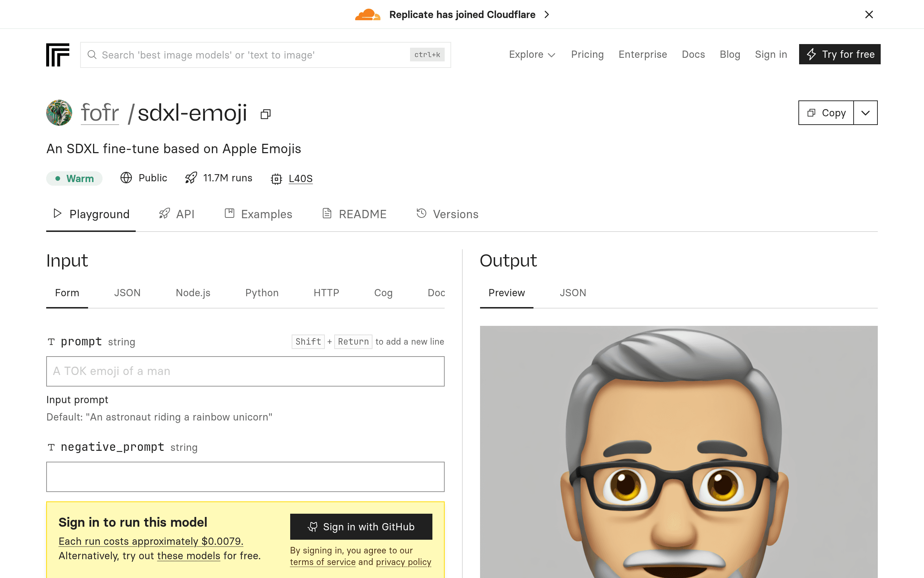Screen dimensions: 924x578
Task: Select the Python input tab
Action: 262,293
